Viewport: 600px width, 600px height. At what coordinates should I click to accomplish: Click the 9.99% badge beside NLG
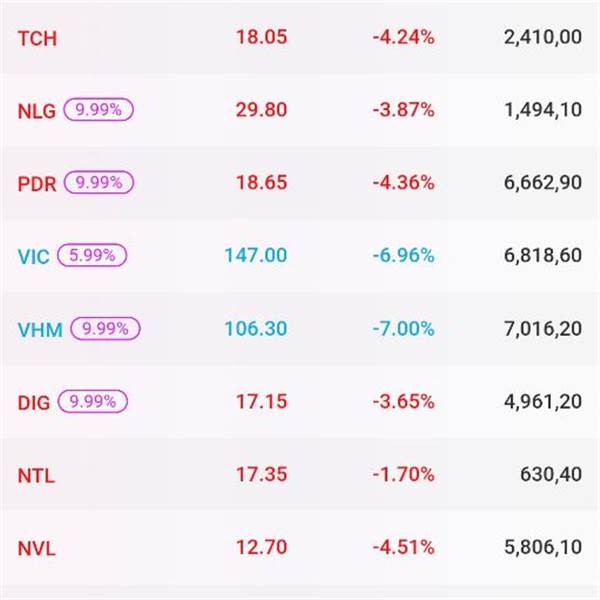[98, 110]
